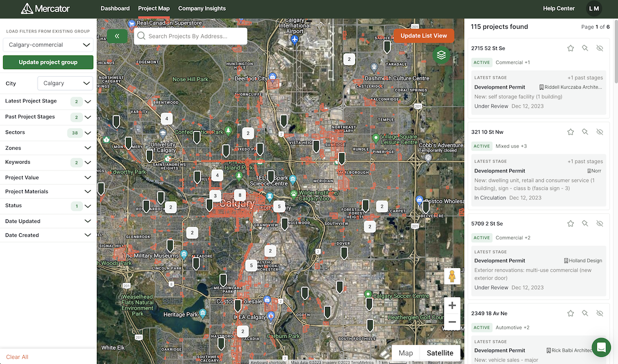
Task: Expand the Latest Project Stage filter
Action: point(48,101)
